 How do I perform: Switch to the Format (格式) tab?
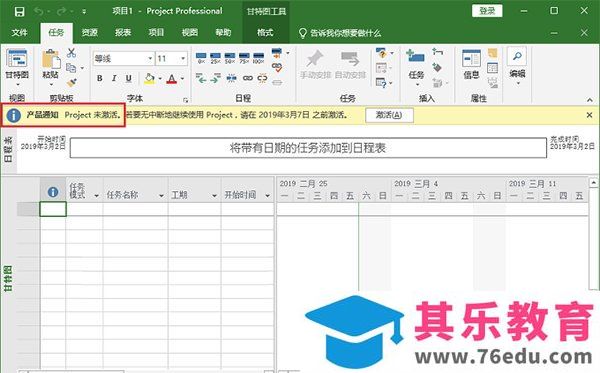[x=265, y=33]
